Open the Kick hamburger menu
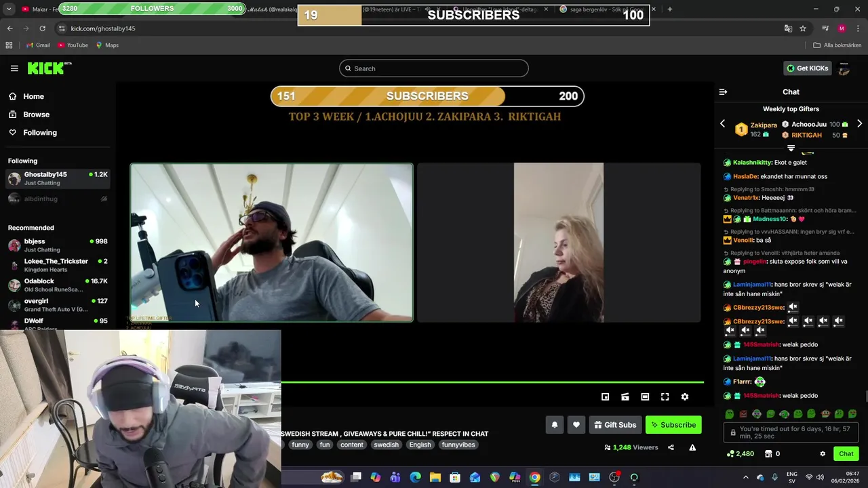This screenshot has width=868, height=488. click(14, 68)
